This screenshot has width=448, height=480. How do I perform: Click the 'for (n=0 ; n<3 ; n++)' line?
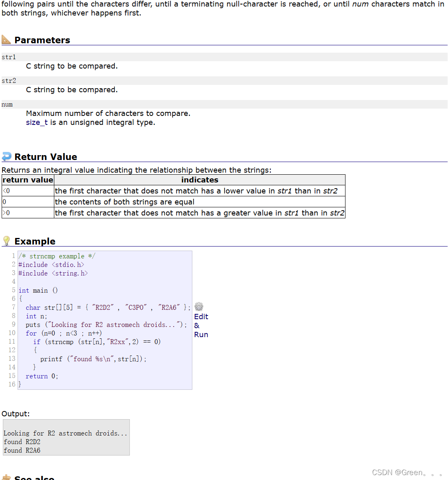tap(64, 333)
